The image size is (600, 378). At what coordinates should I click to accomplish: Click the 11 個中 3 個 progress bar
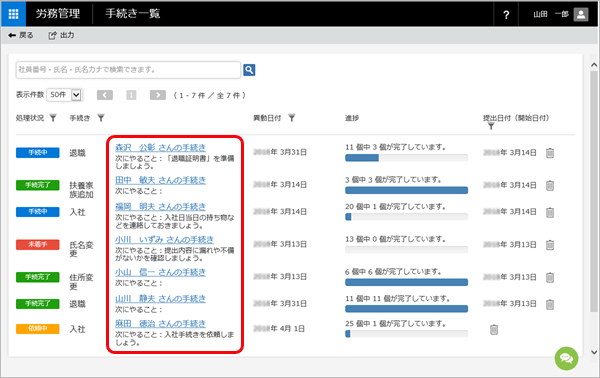tap(406, 158)
